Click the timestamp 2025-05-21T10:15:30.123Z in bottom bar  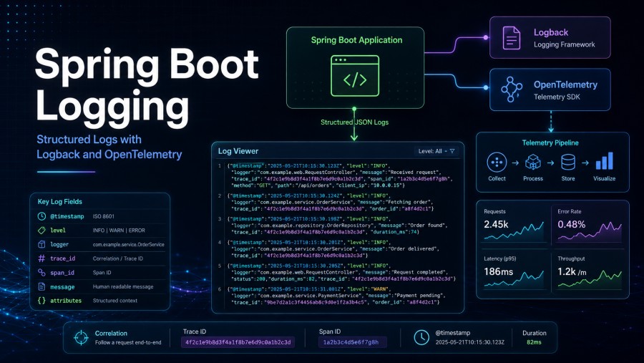tap(470, 342)
